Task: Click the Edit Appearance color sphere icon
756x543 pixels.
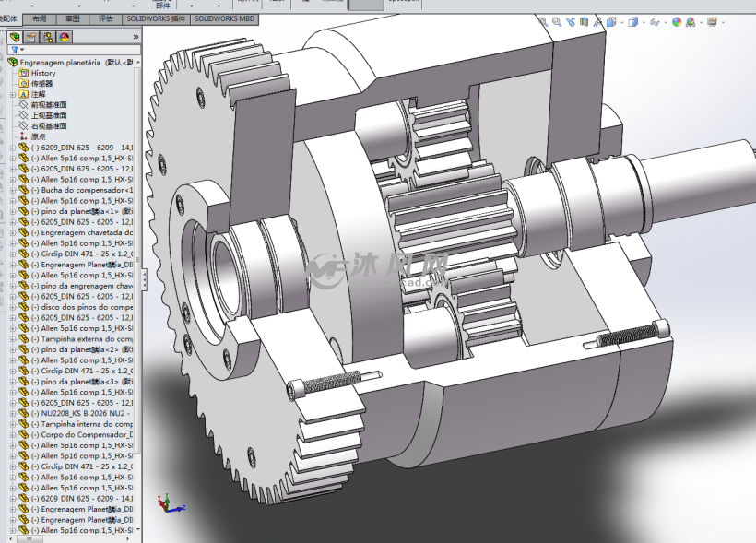Action: tap(676, 21)
